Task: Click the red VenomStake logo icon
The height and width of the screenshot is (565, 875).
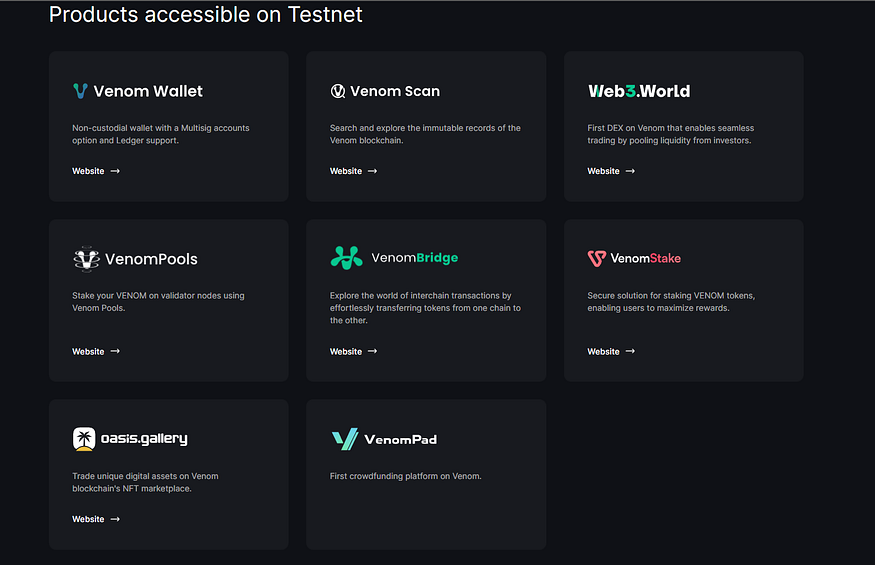Action: click(597, 258)
